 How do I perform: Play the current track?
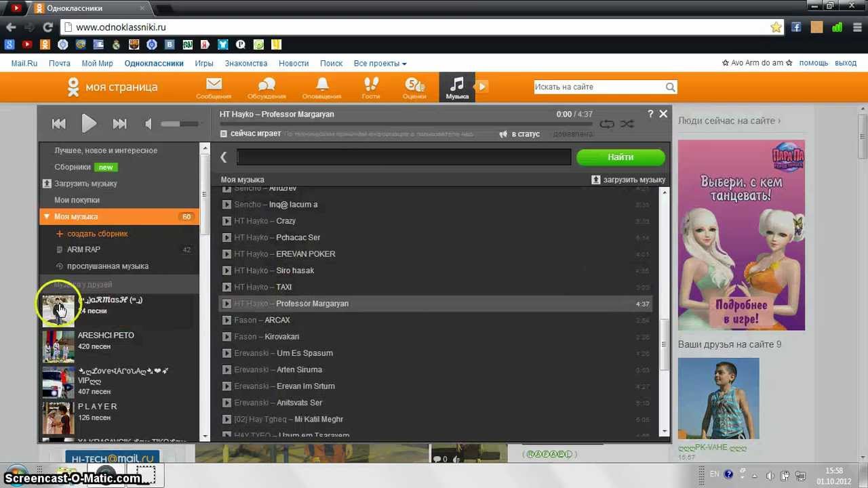[89, 123]
